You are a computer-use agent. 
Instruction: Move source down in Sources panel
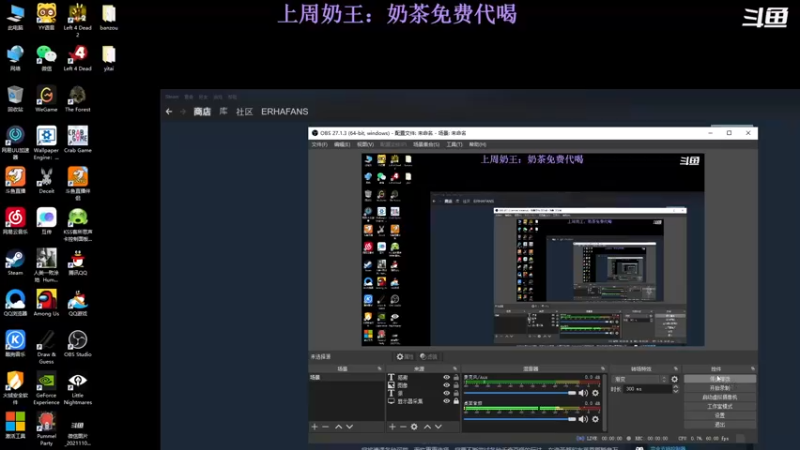(x=438, y=427)
